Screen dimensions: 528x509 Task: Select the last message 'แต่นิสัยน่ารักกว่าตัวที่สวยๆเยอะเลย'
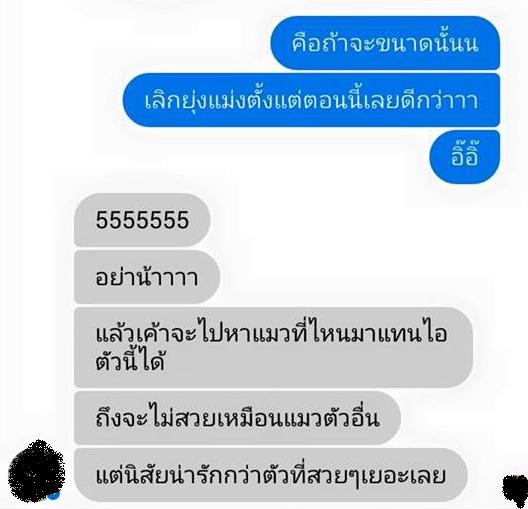point(271,475)
